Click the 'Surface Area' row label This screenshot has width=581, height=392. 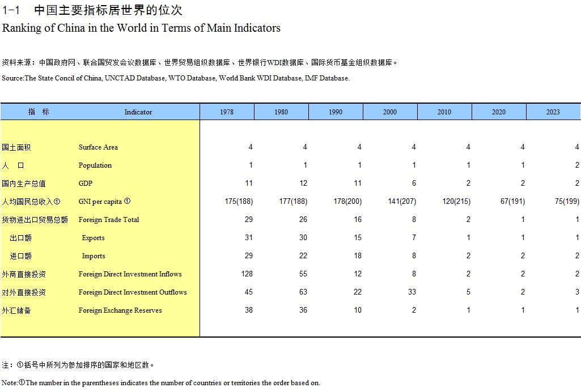[98, 147]
